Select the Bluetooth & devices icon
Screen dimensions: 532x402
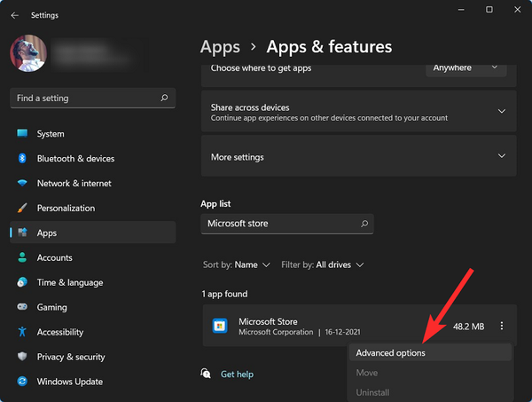tap(22, 159)
